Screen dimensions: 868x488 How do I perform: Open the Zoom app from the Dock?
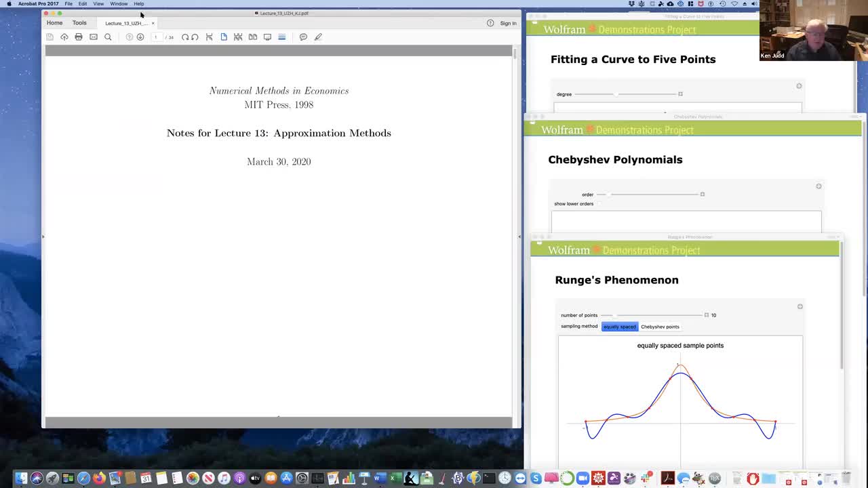[583, 479]
